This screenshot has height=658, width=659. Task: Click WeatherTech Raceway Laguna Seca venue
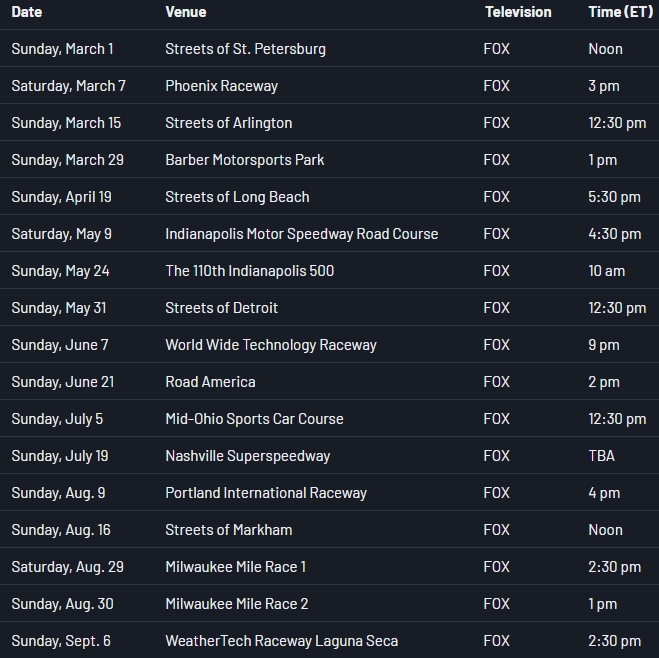[281, 641]
